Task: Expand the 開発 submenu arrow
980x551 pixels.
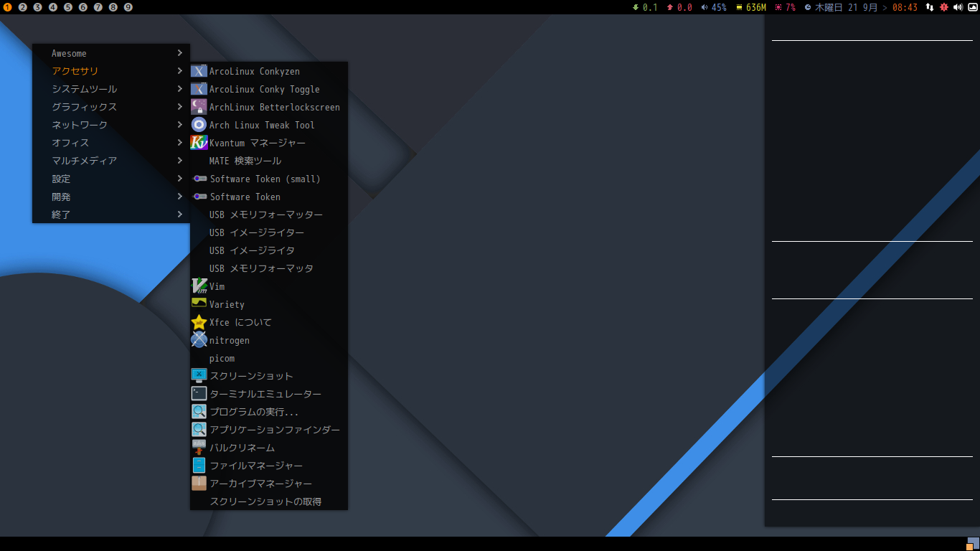Action: click(x=180, y=197)
